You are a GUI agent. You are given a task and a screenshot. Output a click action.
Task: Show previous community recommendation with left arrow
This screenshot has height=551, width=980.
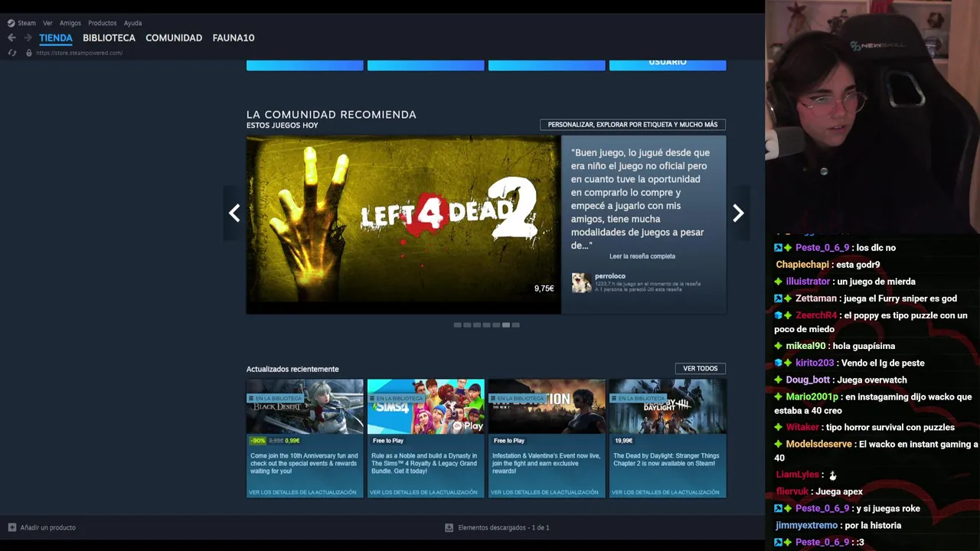(234, 213)
